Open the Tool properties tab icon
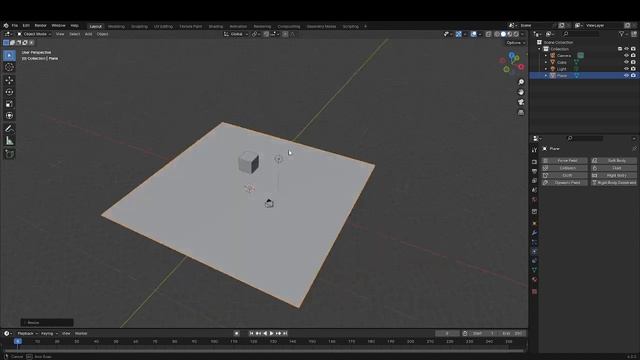 coord(534,150)
